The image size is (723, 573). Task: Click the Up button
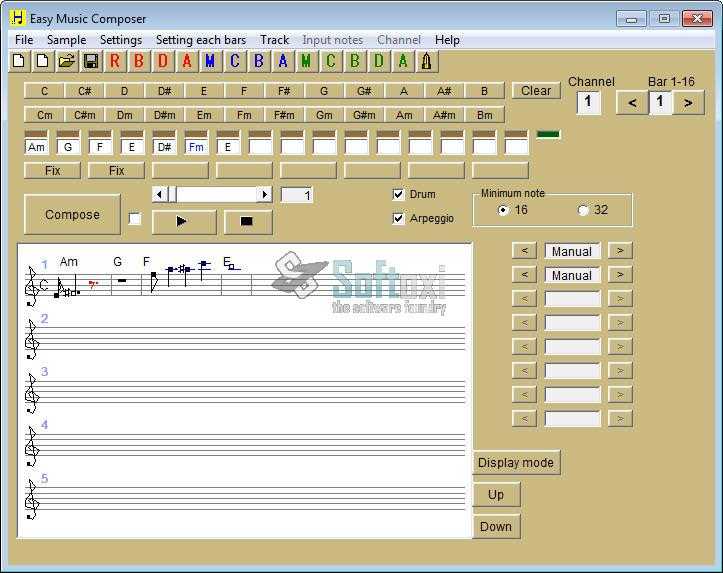pyautogui.click(x=496, y=495)
